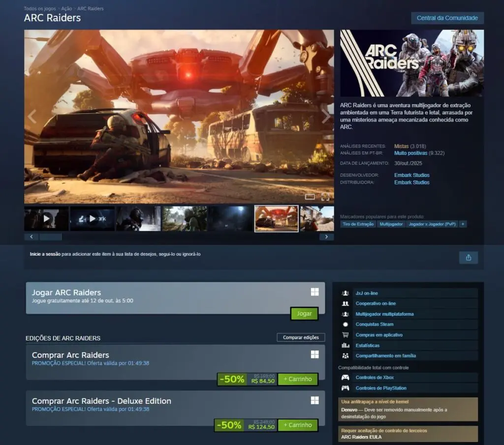Click the Compartilhamento em família icon
504x445 pixels.
click(345, 356)
